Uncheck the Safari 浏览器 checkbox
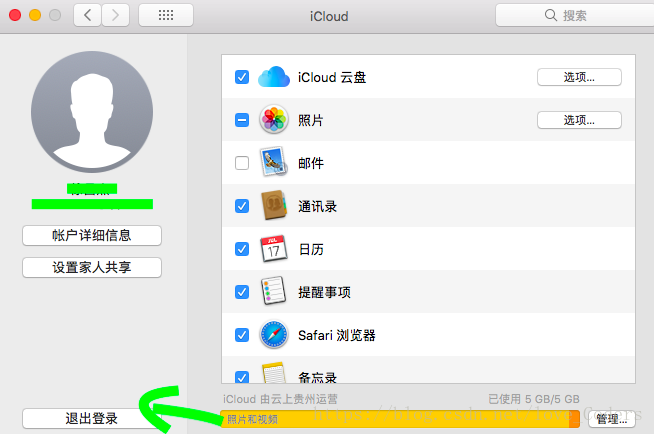Screen dimensions: 654x434 pos(242,335)
